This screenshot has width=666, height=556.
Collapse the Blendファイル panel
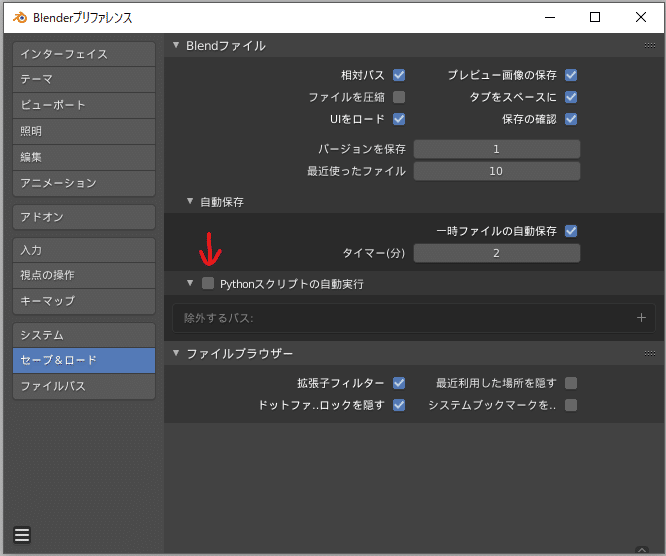(176, 45)
